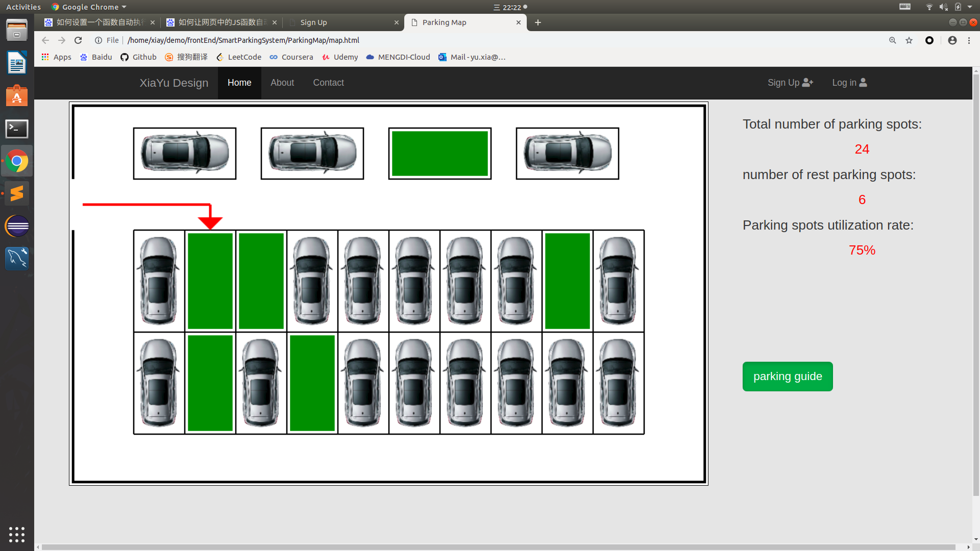Open MySQL Workbench dock icon

click(17, 258)
